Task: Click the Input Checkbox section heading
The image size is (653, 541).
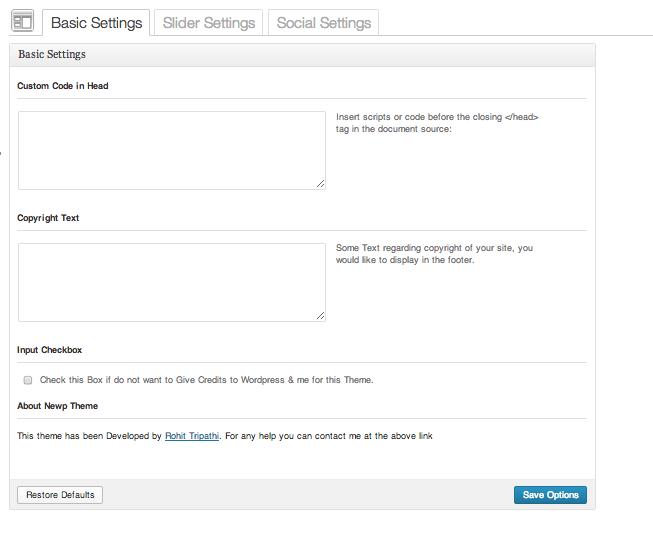Action: tap(50, 350)
